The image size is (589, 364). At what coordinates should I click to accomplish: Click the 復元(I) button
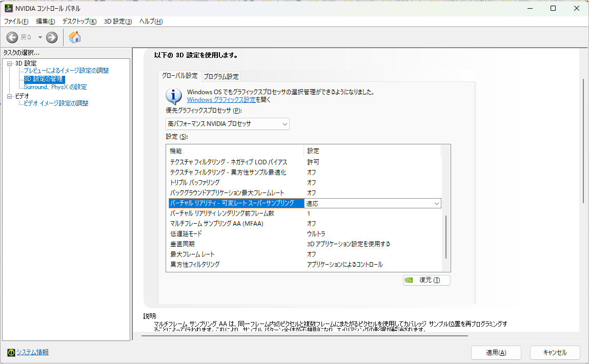(426, 280)
